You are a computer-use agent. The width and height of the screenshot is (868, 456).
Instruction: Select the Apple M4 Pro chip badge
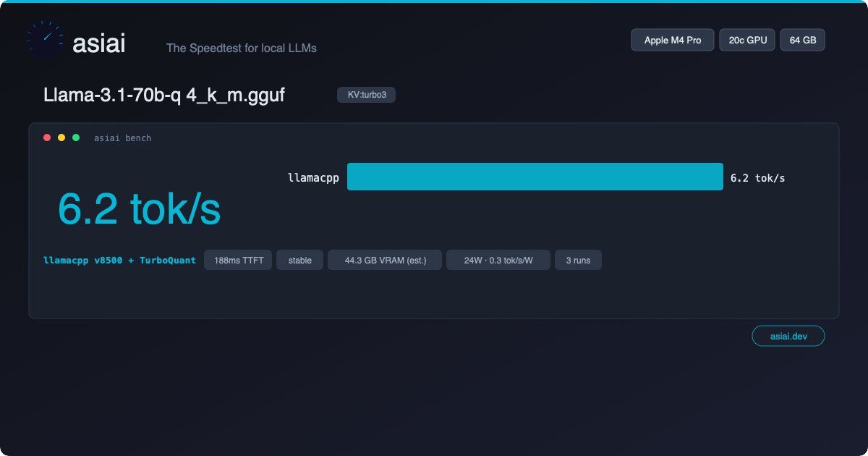[x=673, y=40]
